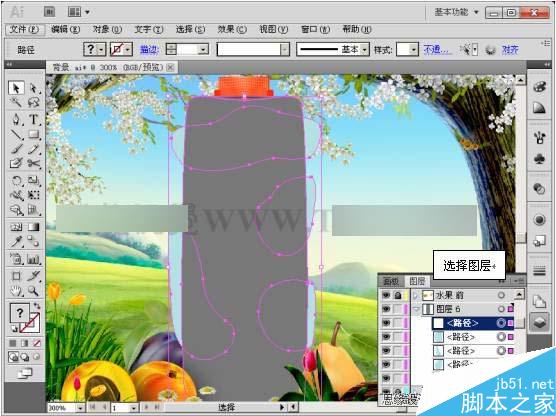This screenshot has width=556, height=416.
Task: Select the Hand tool
Action: pos(16,291)
